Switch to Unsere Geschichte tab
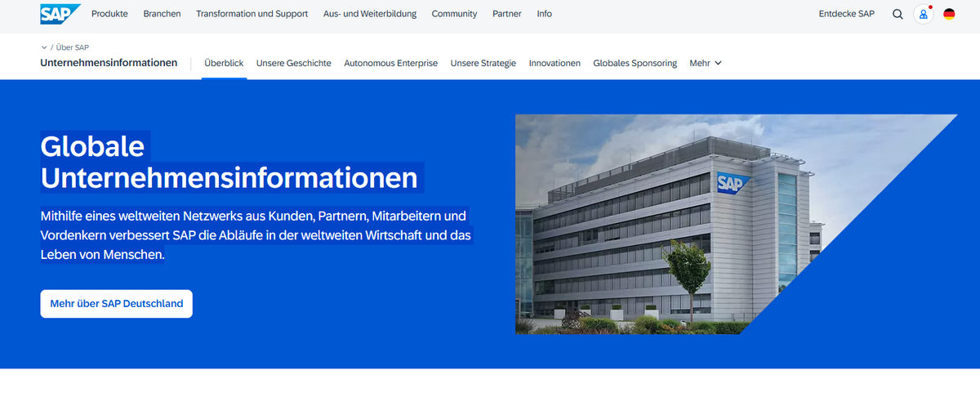Image resolution: width=980 pixels, height=406 pixels. click(293, 63)
